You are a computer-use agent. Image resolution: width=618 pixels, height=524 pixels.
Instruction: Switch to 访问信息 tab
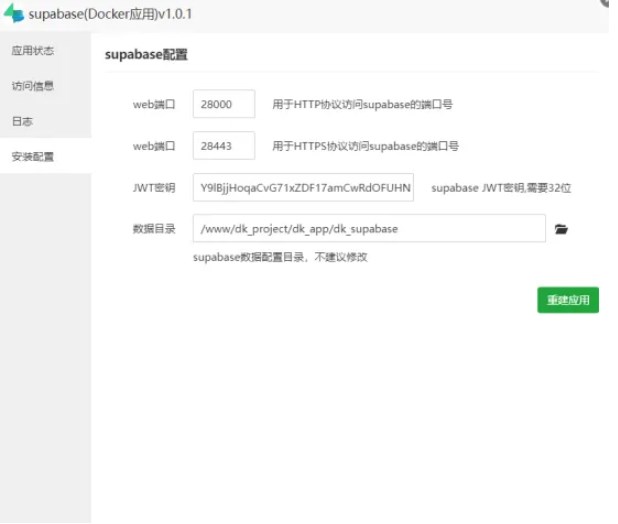pos(45,86)
